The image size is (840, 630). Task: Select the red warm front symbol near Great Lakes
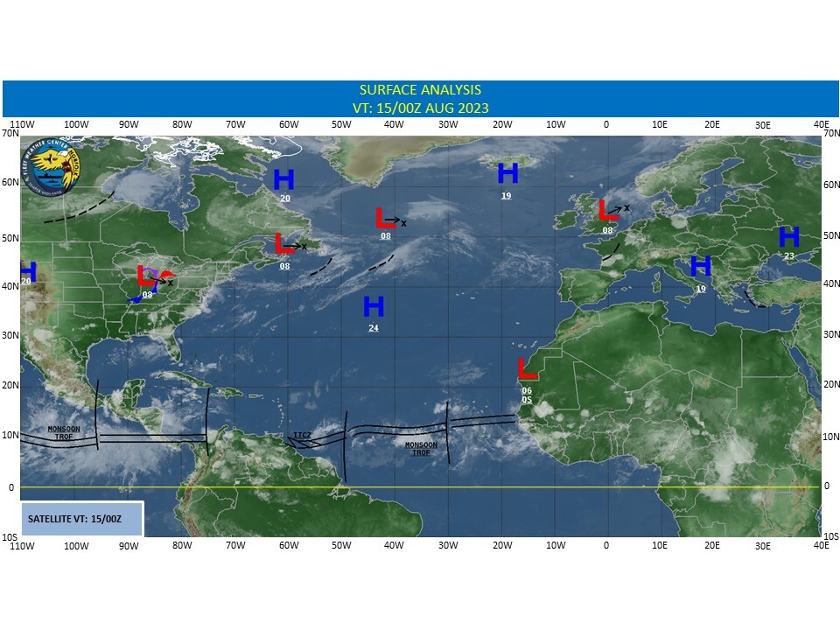click(x=169, y=275)
